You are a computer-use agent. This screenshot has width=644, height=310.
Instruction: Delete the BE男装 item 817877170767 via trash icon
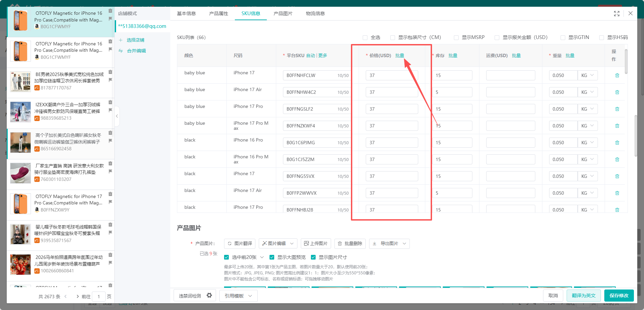tap(110, 72)
